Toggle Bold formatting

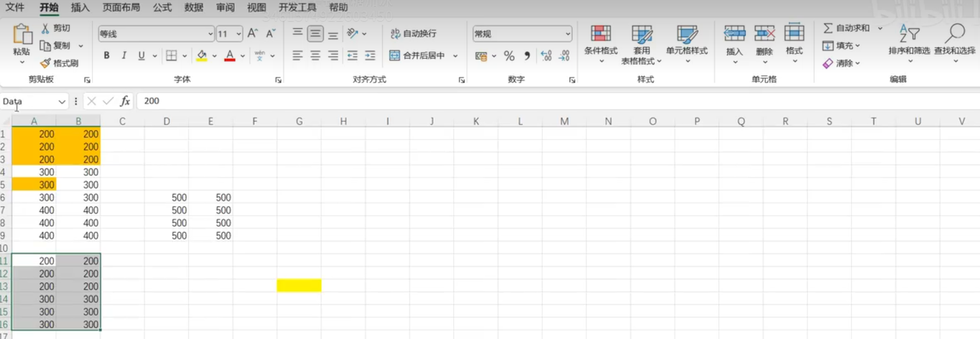pos(107,56)
